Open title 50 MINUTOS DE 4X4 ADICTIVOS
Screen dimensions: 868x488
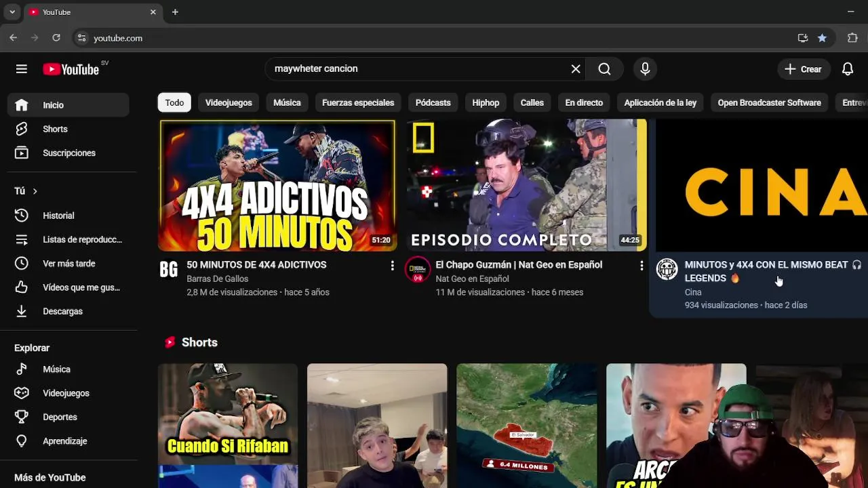[x=256, y=264]
